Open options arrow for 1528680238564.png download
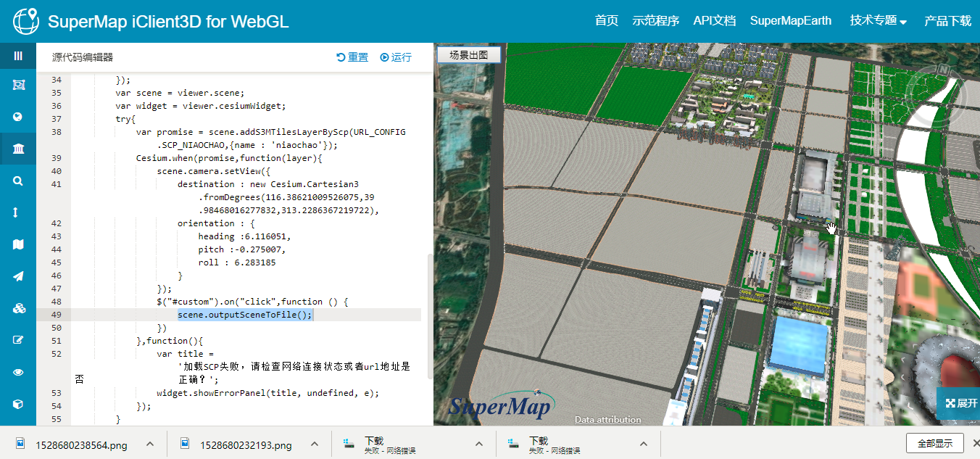The width and height of the screenshot is (980, 459). [150, 443]
